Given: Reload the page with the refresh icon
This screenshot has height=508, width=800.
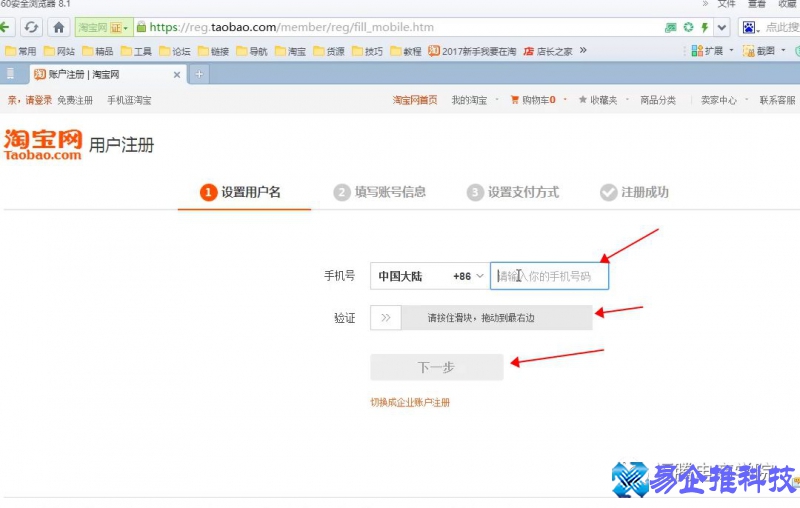Looking at the screenshot, I should 31,27.
